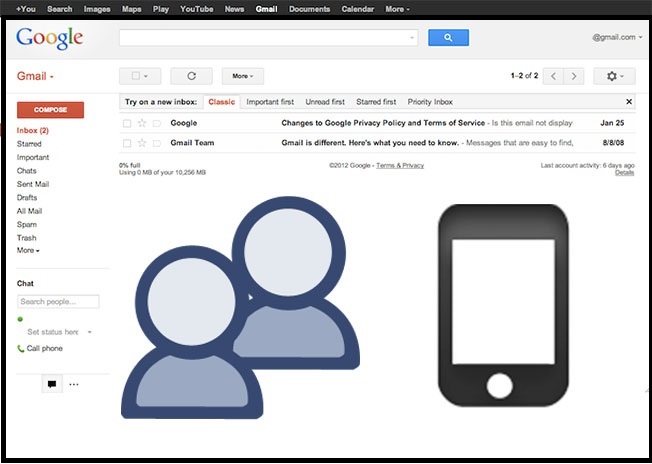Viewport: 652px width, 464px height.
Task: Open the All Mail folder
Action: click(x=29, y=211)
